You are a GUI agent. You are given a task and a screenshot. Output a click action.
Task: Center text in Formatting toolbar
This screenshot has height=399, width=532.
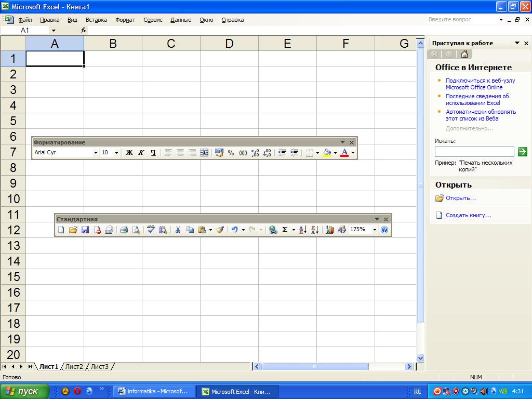pos(180,153)
